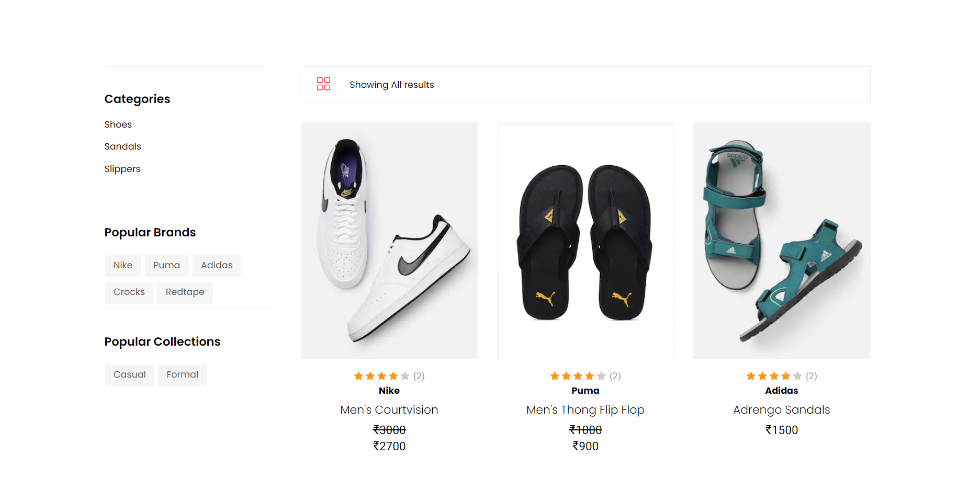The image size is (980, 490).
Task: Open the Sandals category
Action: pyautogui.click(x=122, y=146)
